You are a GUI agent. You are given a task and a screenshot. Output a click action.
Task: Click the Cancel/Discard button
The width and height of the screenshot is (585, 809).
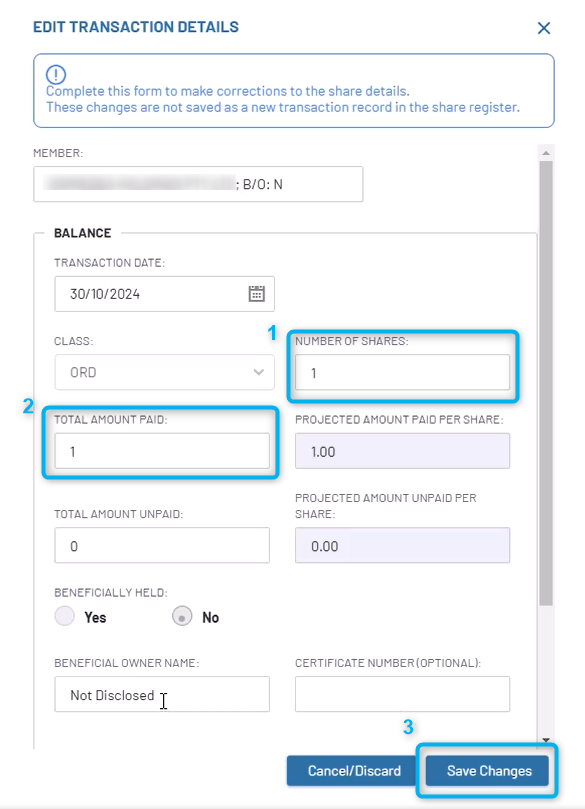pyautogui.click(x=354, y=771)
